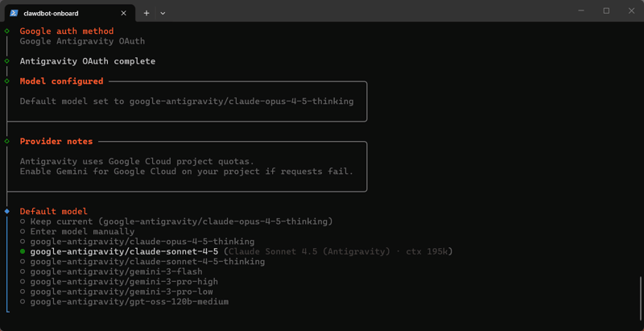Choose the Enter model manually option
The height and width of the screenshot is (331, 644).
tap(77, 232)
